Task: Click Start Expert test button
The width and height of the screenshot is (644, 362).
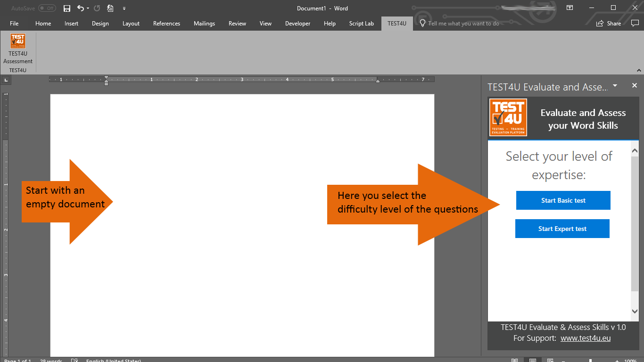Action: [562, 229]
